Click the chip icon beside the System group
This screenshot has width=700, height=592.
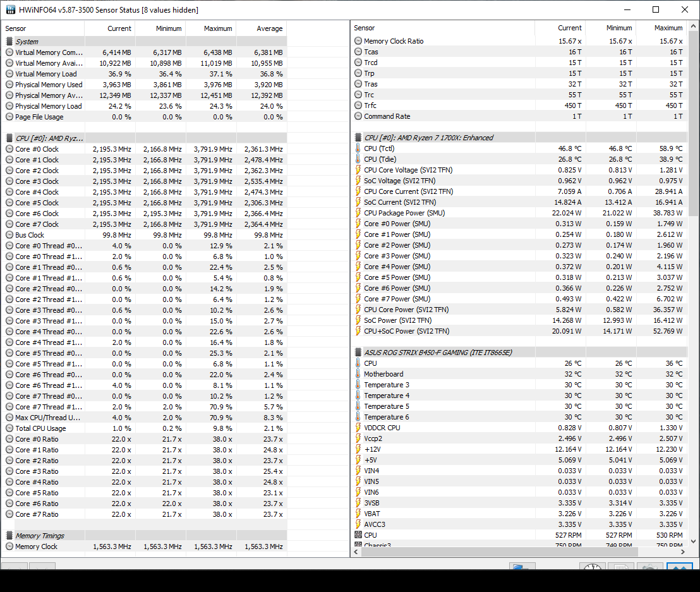[x=9, y=42]
